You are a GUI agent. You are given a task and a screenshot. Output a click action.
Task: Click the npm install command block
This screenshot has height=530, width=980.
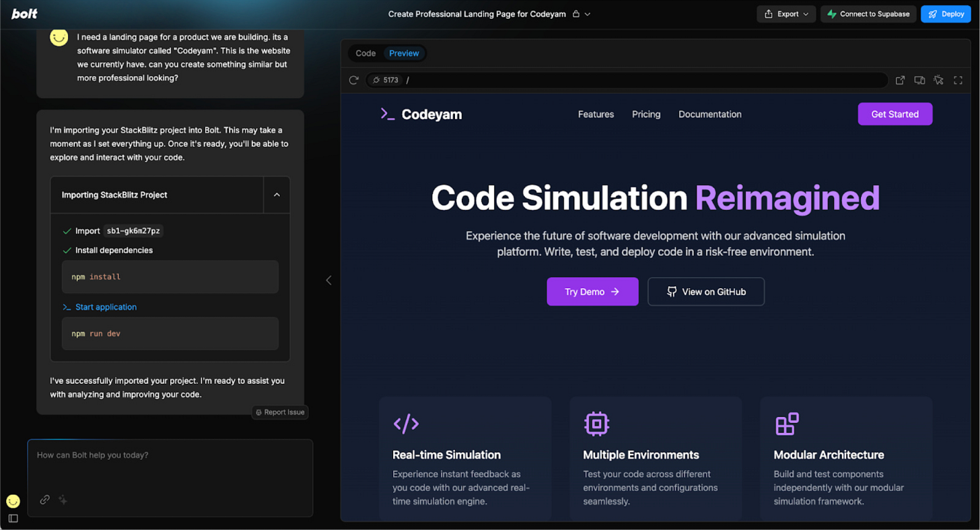(x=170, y=277)
